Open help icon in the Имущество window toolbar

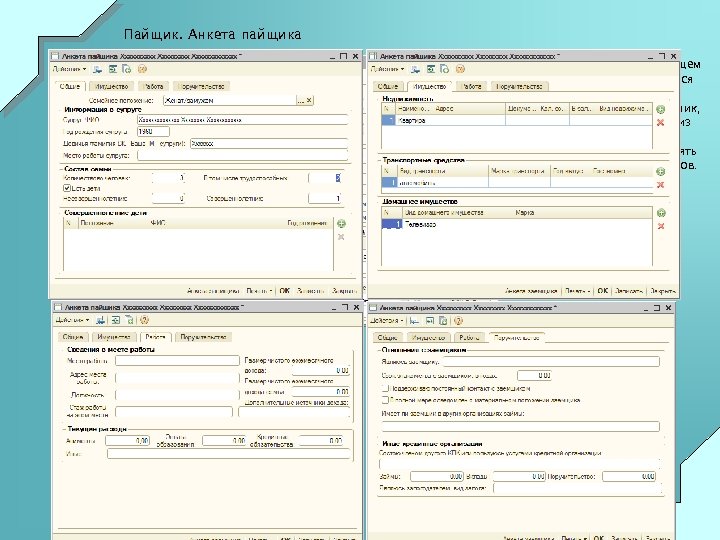coord(461,69)
